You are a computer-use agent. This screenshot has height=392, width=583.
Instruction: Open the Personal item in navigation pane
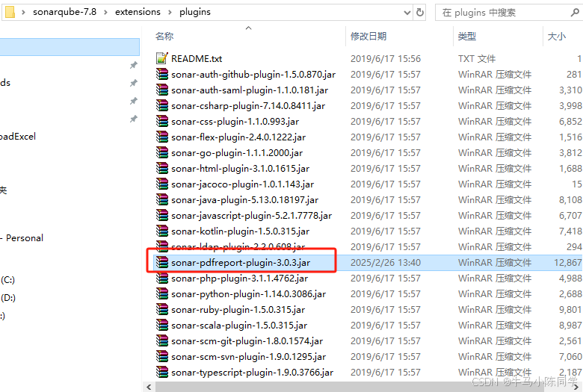(24, 237)
